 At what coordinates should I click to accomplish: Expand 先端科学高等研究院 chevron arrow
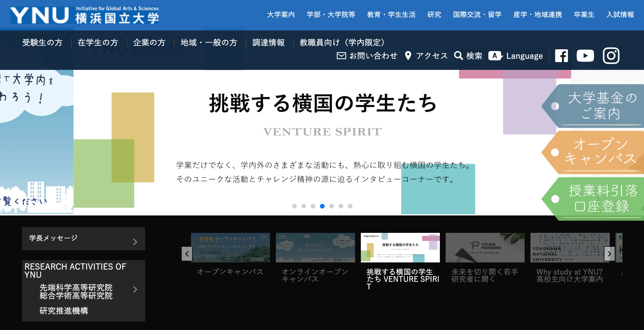pos(135,289)
